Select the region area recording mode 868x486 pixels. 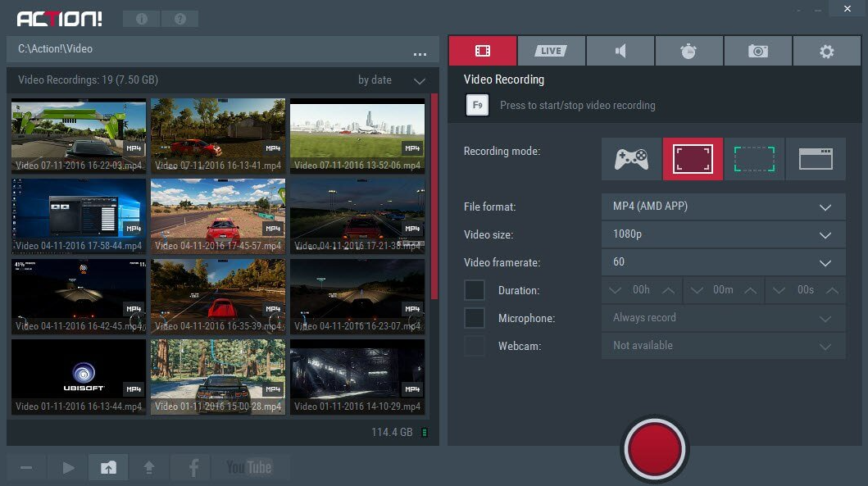point(754,159)
